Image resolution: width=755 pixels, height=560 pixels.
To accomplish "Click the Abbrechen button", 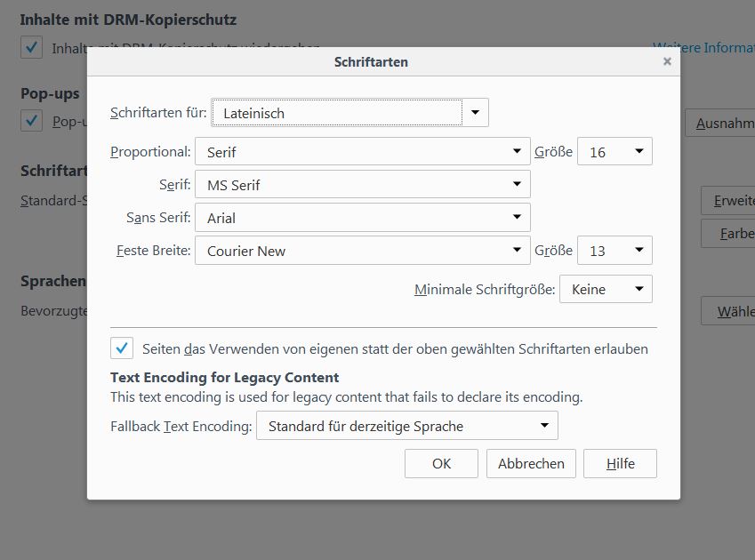I will coord(531,463).
